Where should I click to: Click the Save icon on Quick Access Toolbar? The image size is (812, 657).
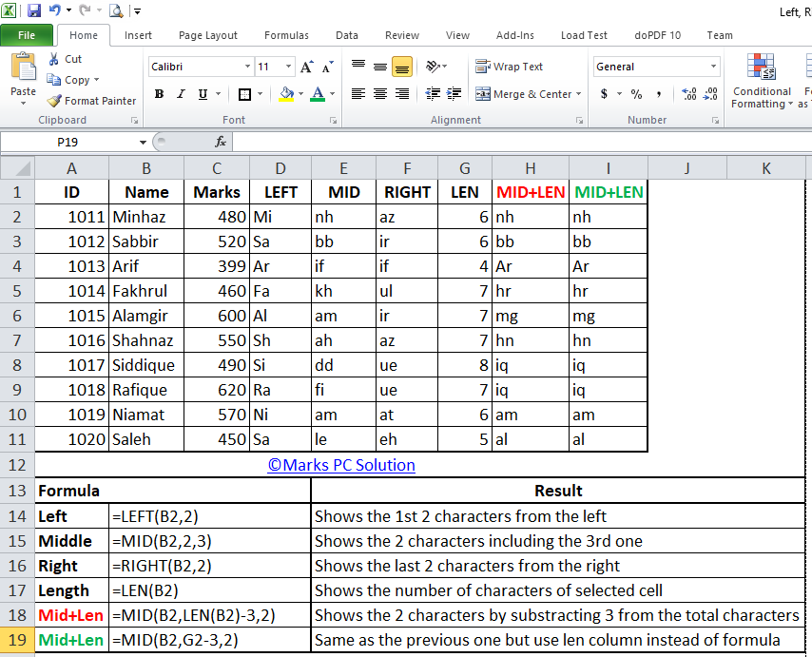[32, 10]
